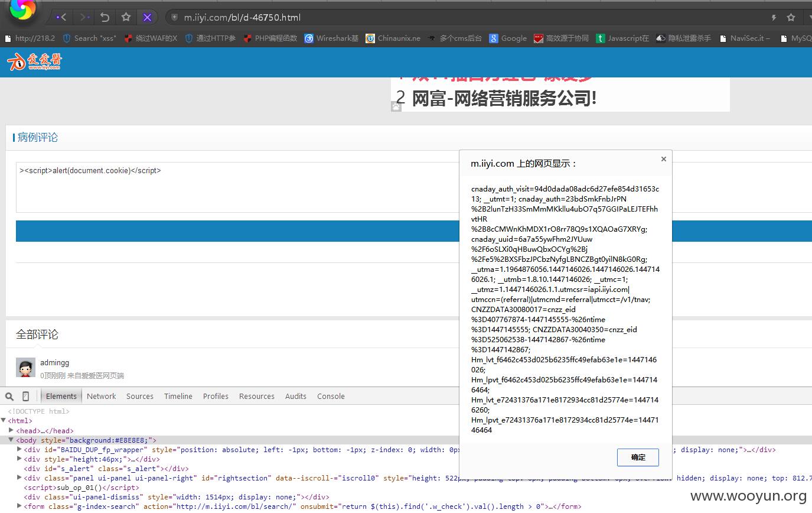Open the Chinaunix.ne bookmark

point(393,38)
